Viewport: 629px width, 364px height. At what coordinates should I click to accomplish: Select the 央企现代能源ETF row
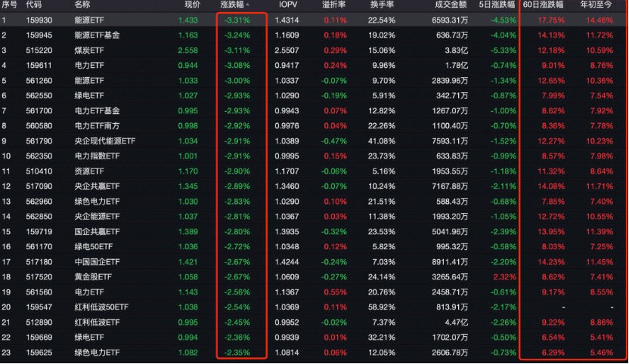(x=314, y=141)
